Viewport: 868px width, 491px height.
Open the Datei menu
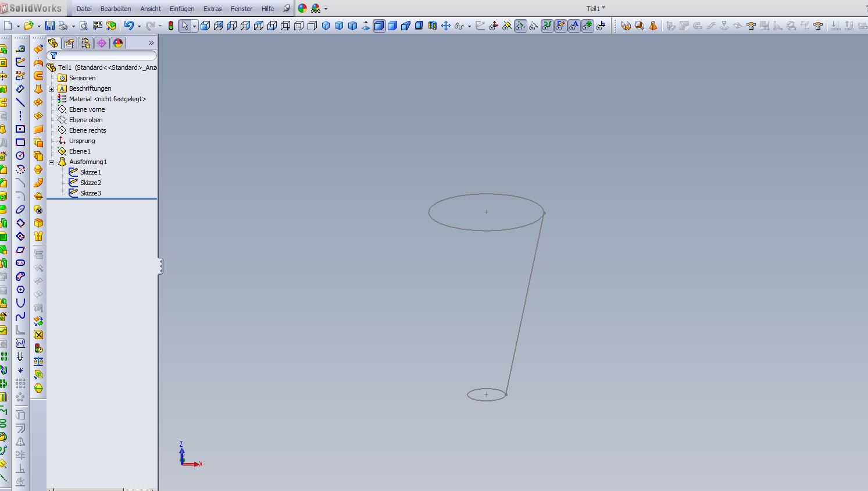84,9
